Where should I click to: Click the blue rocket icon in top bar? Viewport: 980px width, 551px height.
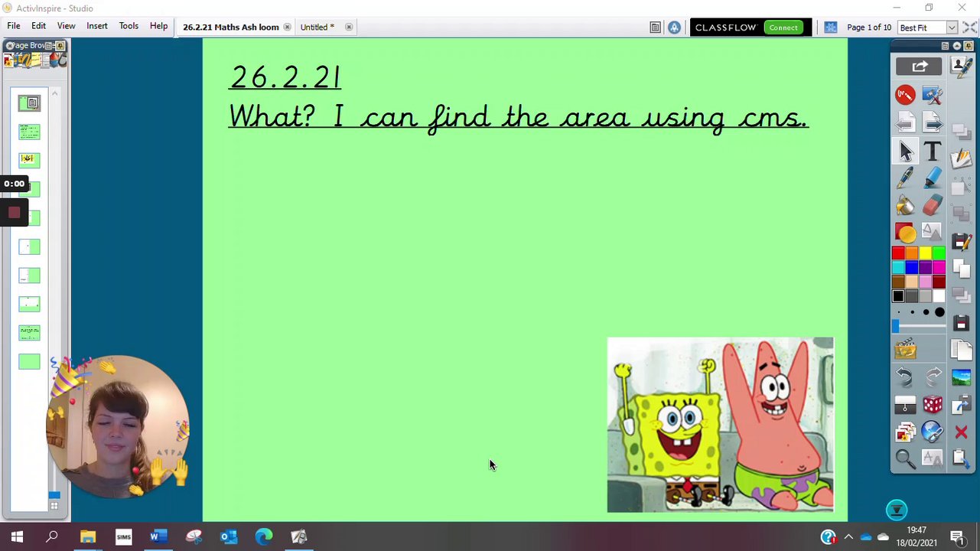[674, 28]
